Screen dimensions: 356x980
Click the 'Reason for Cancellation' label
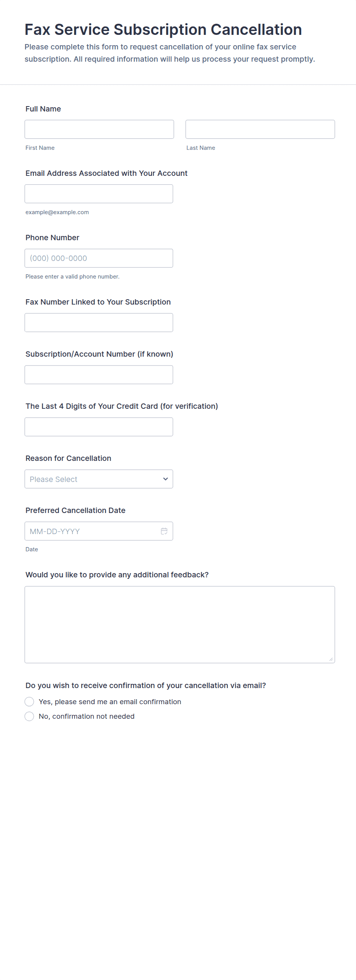[x=68, y=458]
